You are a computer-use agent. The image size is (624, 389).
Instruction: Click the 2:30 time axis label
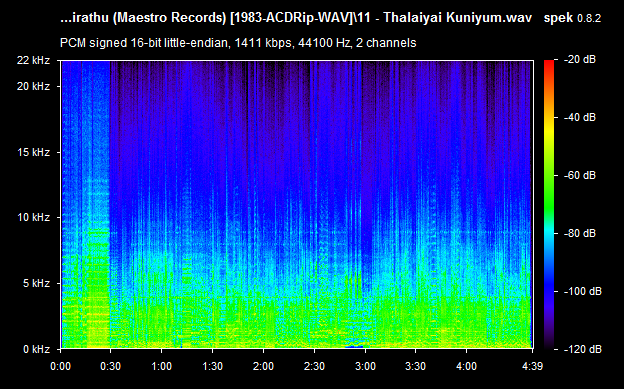click(314, 366)
